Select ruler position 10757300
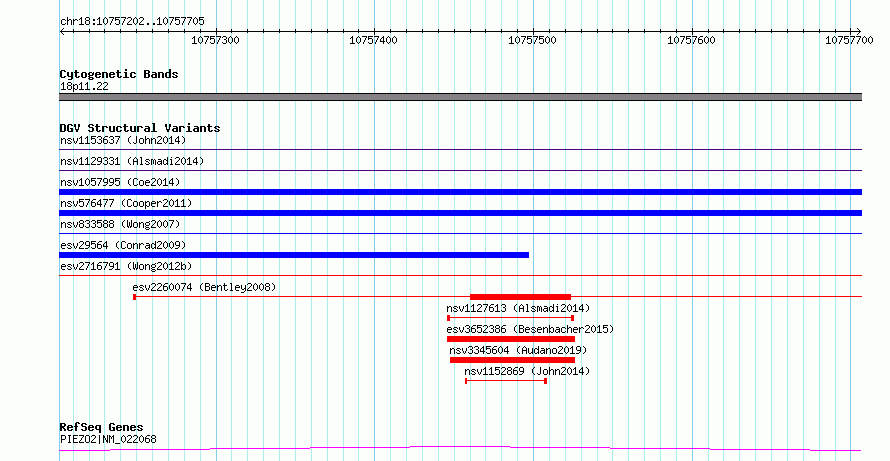 pos(215,40)
